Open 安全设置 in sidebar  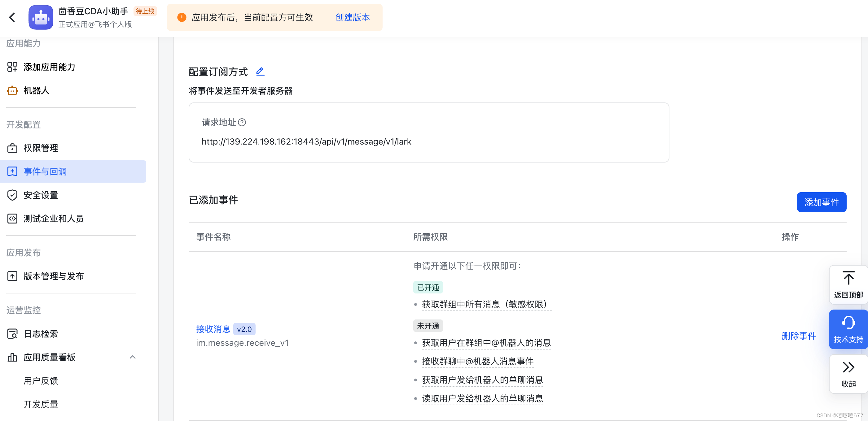point(41,195)
